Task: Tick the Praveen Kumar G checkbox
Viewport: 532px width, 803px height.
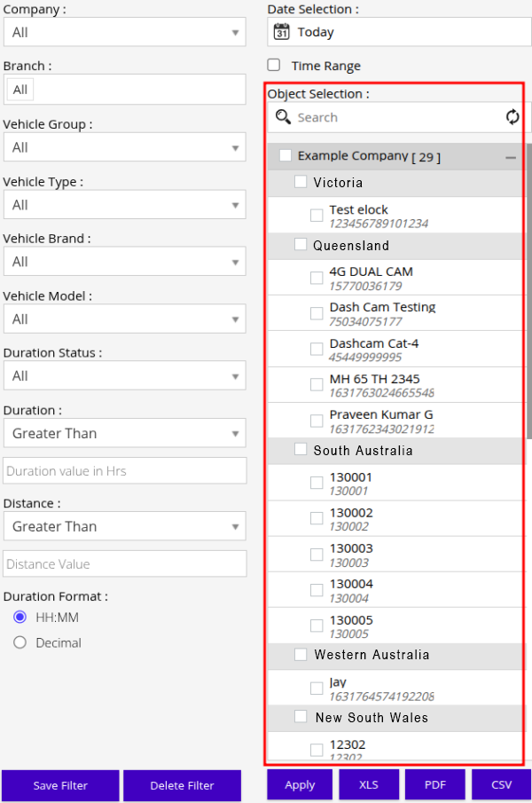Action: pyautogui.click(x=317, y=421)
